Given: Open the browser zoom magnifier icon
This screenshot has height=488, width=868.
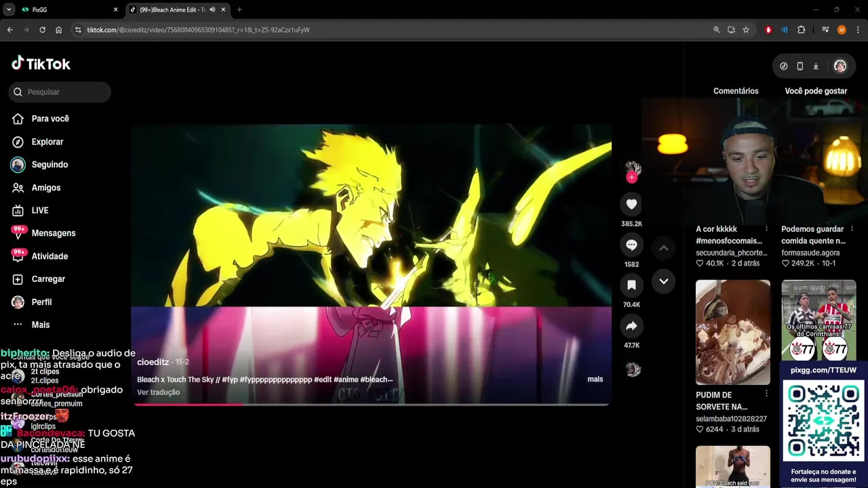Looking at the screenshot, I should click(717, 30).
